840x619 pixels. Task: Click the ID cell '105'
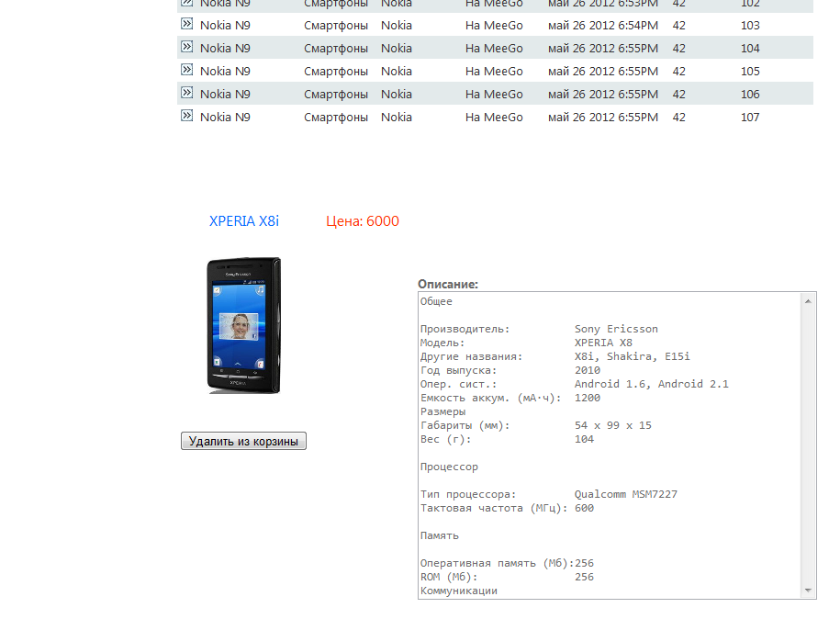click(750, 72)
